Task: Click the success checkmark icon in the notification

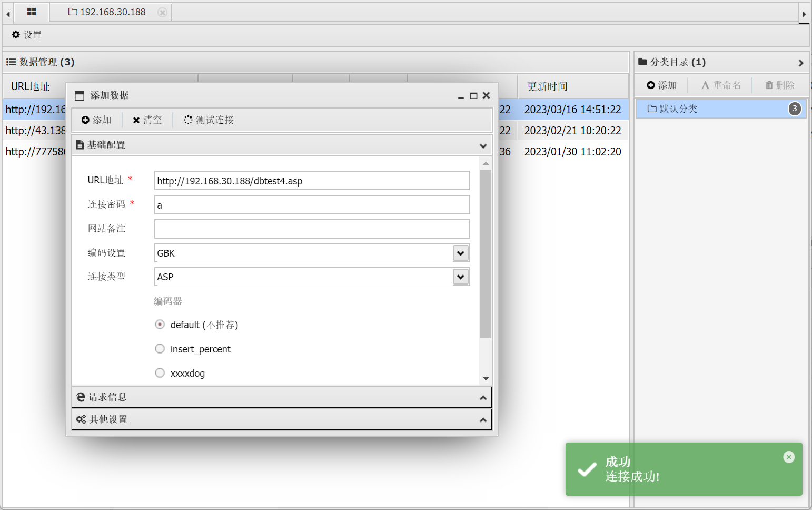Action: coord(587,469)
